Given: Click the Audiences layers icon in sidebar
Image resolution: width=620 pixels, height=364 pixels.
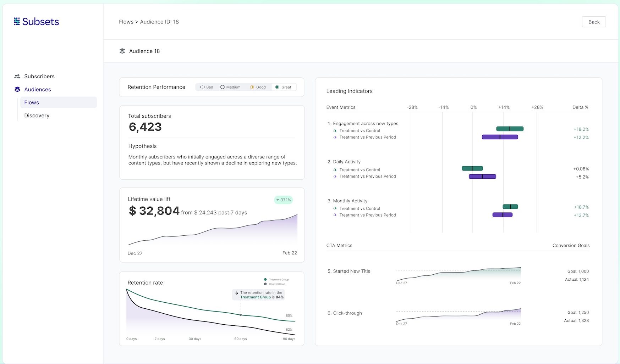Looking at the screenshot, I should [17, 89].
